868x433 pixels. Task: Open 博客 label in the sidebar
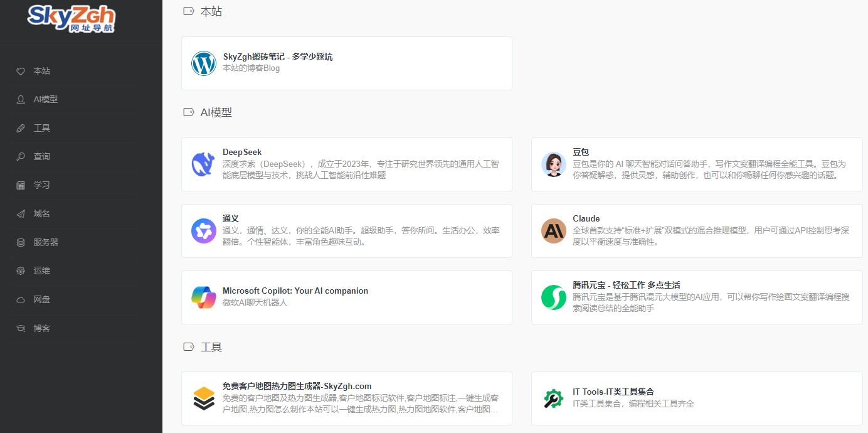click(x=42, y=328)
